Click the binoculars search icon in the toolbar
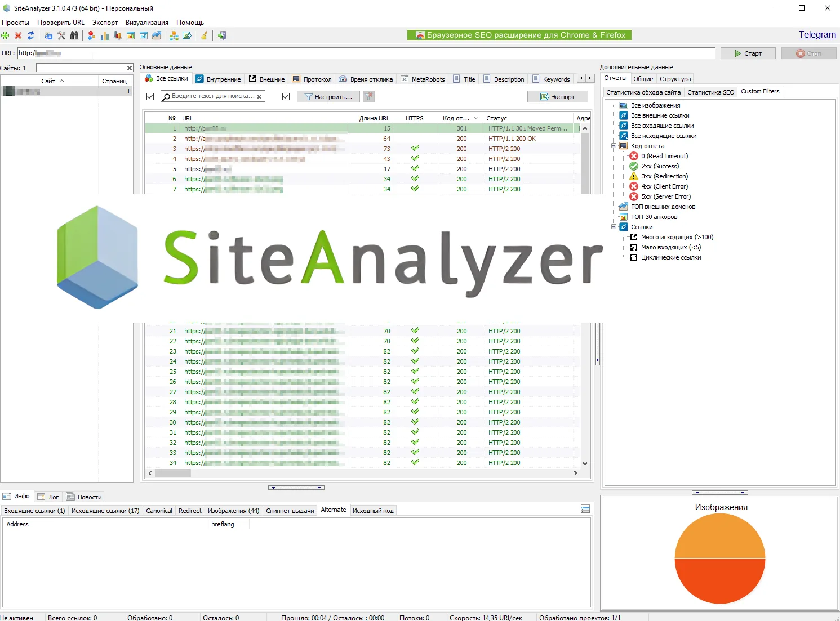 click(74, 35)
